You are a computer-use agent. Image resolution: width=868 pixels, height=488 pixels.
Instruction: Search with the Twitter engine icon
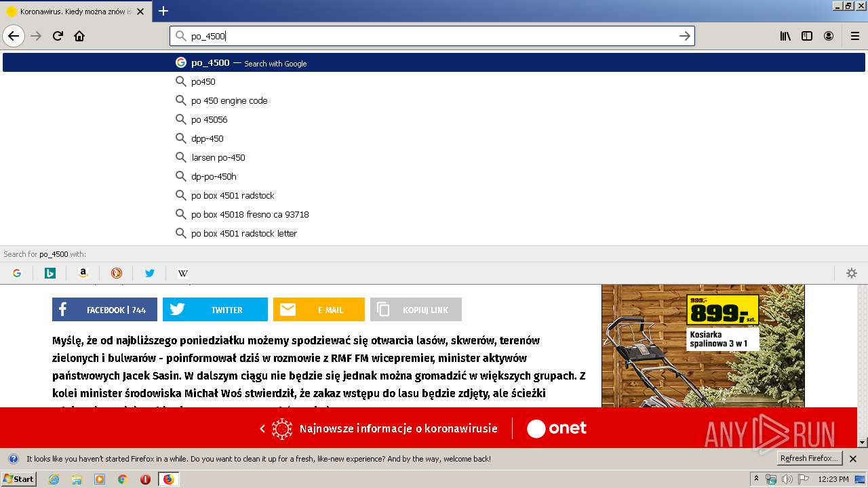(x=150, y=273)
